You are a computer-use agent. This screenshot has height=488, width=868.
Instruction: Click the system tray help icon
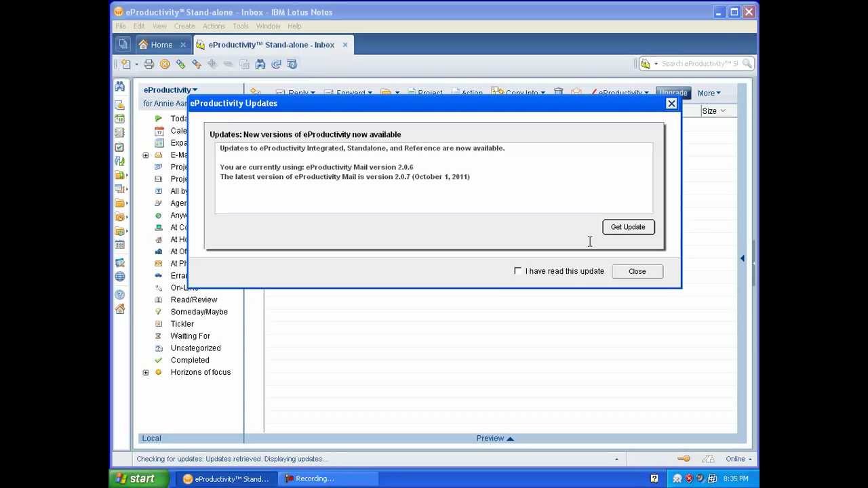654,479
